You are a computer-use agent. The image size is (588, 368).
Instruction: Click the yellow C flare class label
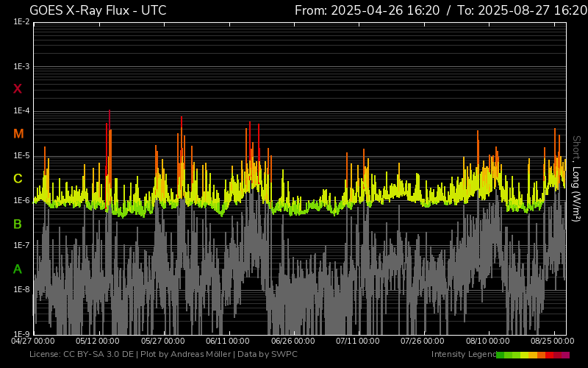[x=18, y=179]
